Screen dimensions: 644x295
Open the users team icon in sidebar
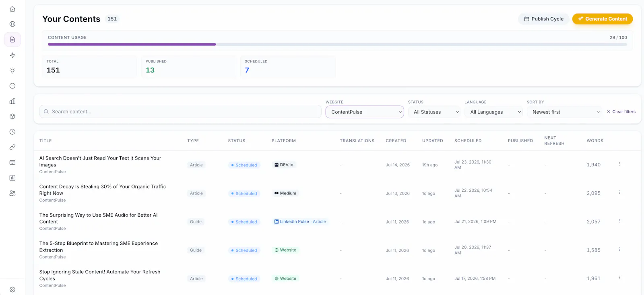pos(12,193)
